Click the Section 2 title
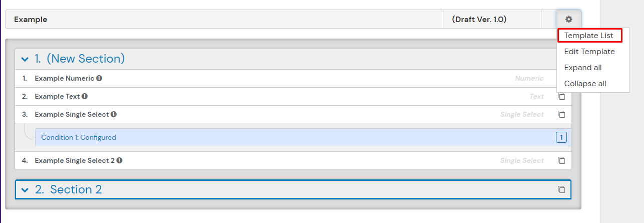The image size is (644, 223). point(76,189)
